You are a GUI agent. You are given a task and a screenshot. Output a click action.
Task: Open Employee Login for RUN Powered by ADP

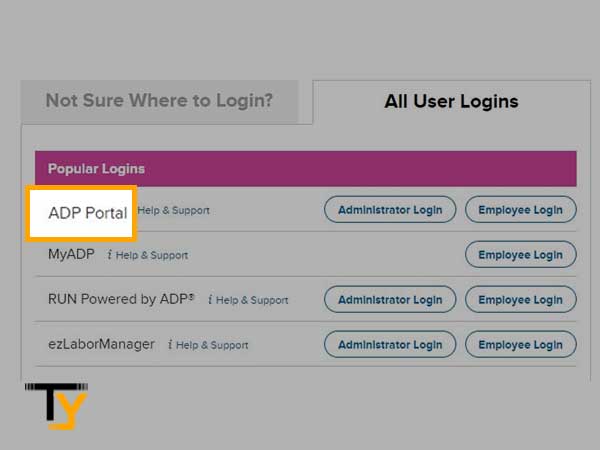click(x=520, y=300)
